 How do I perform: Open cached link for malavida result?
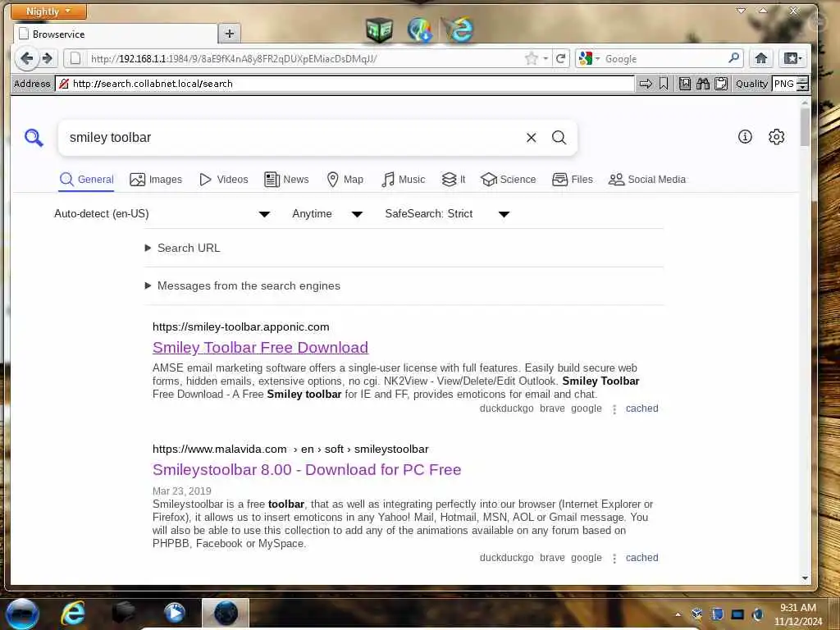tap(641, 558)
